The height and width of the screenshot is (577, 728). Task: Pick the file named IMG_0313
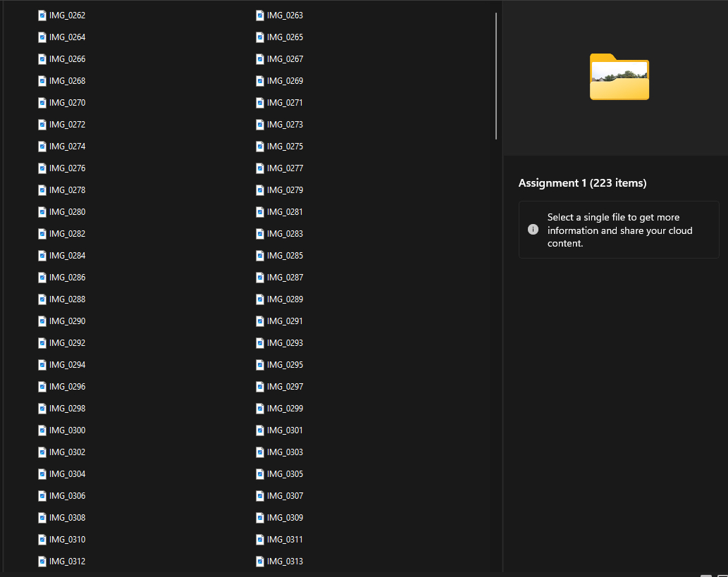pyautogui.click(x=285, y=562)
